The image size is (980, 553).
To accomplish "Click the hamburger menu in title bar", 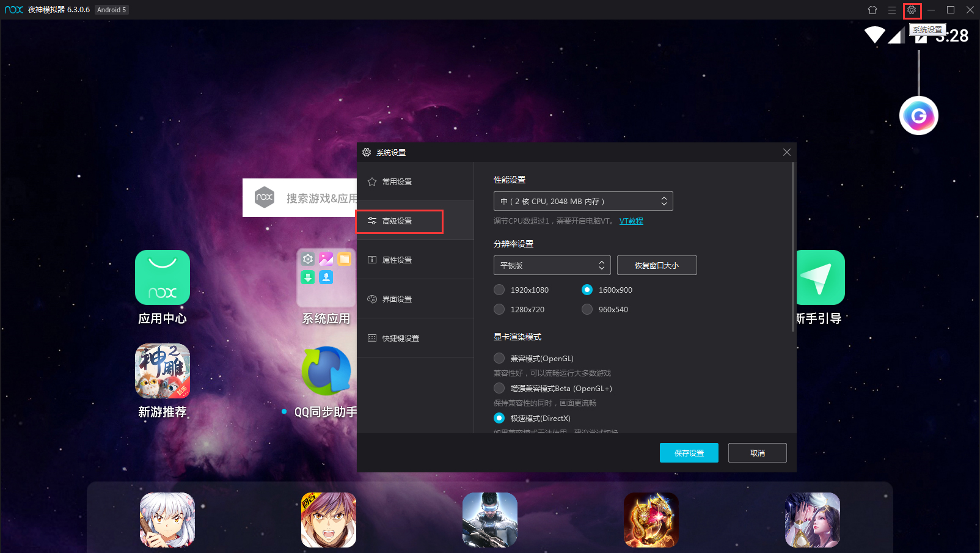I will (x=892, y=10).
